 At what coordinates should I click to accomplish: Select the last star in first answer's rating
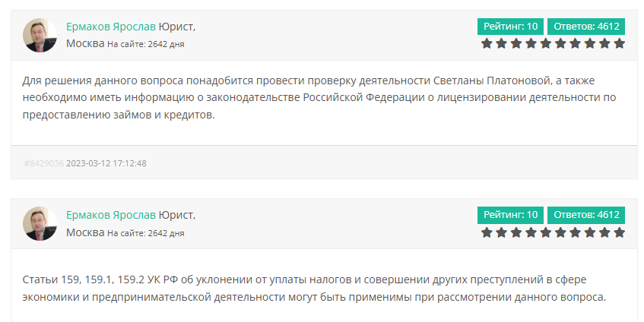pyautogui.click(x=620, y=43)
